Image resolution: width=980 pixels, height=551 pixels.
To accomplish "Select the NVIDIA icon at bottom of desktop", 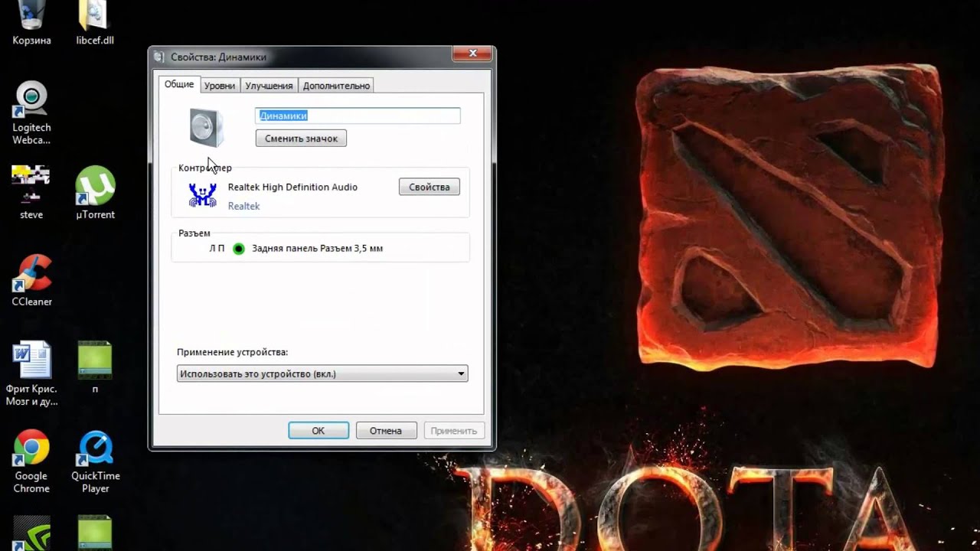I will (31, 534).
